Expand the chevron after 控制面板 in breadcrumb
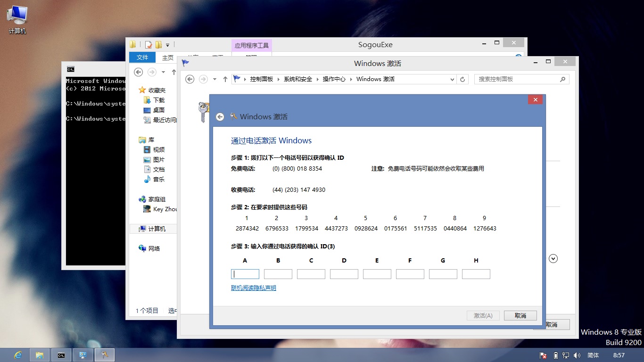The image size is (644, 362). [278, 79]
